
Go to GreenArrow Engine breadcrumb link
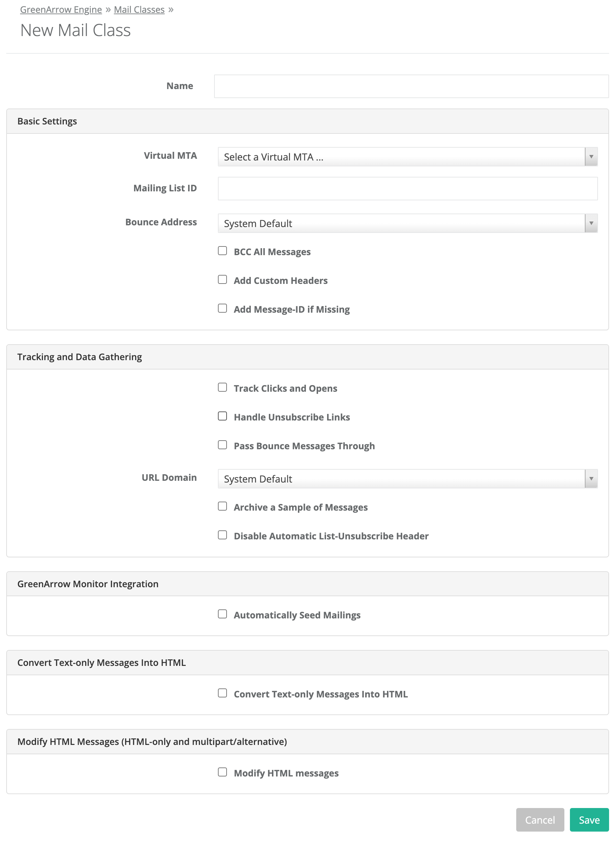[x=61, y=10]
